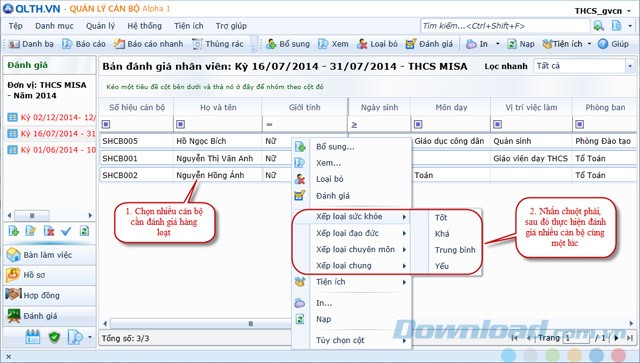Toggle filter operator for Vị trí việc làm column
This screenshot has width=640, height=363.
click(497, 124)
